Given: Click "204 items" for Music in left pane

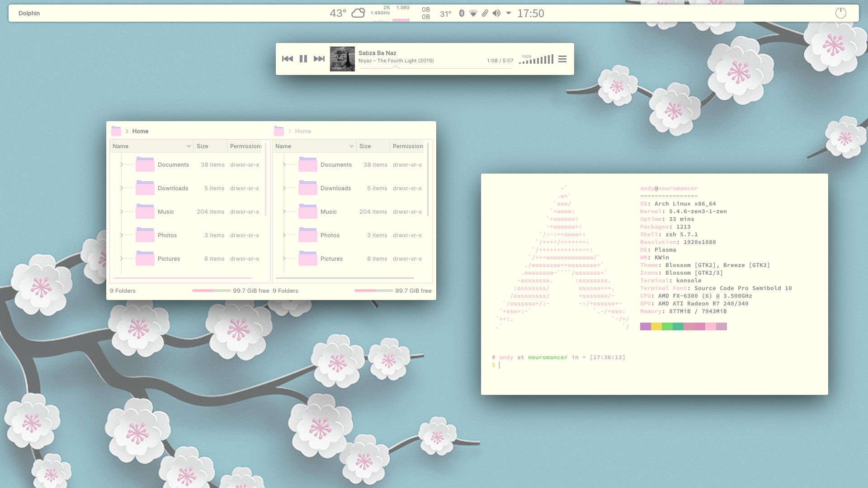Looking at the screenshot, I should (x=210, y=211).
